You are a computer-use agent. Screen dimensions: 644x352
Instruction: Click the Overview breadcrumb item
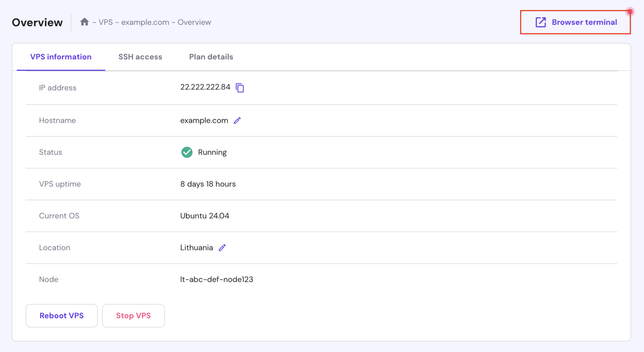coord(194,22)
